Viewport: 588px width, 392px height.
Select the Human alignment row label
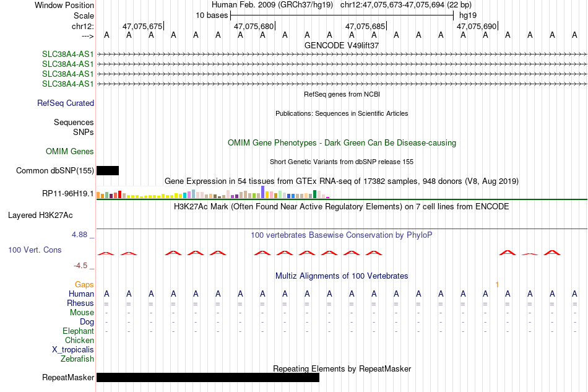(x=81, y=294)
